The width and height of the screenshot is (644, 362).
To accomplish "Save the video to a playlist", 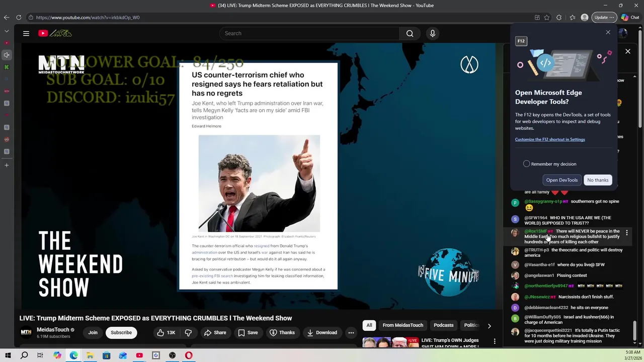I will pyautogui.click(x=248, y=332).
